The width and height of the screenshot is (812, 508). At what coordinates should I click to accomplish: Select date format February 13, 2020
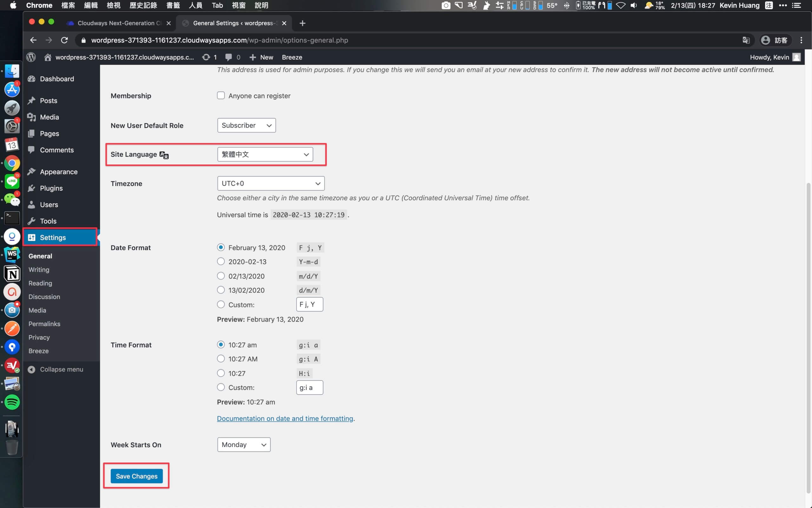tap(221, 247)
